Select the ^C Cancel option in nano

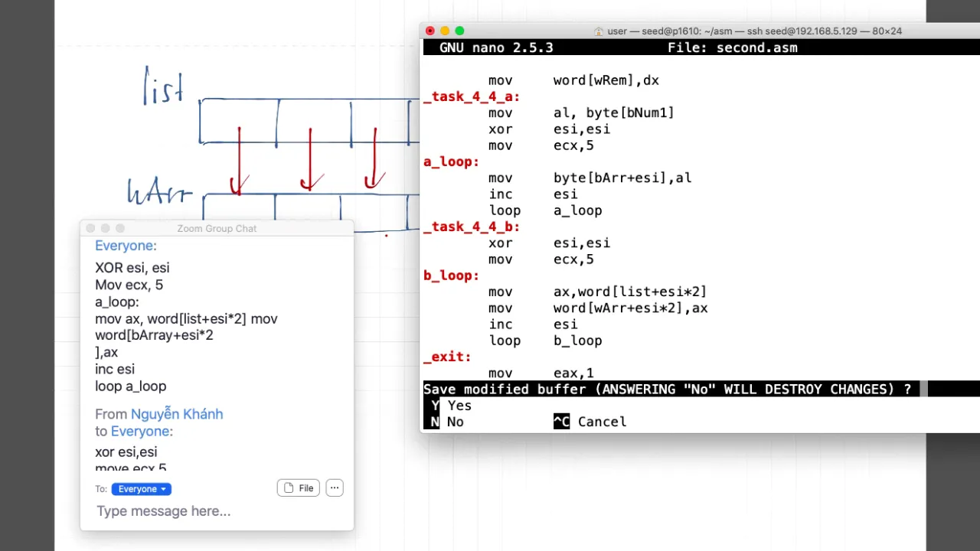click(x=590, y=422)
